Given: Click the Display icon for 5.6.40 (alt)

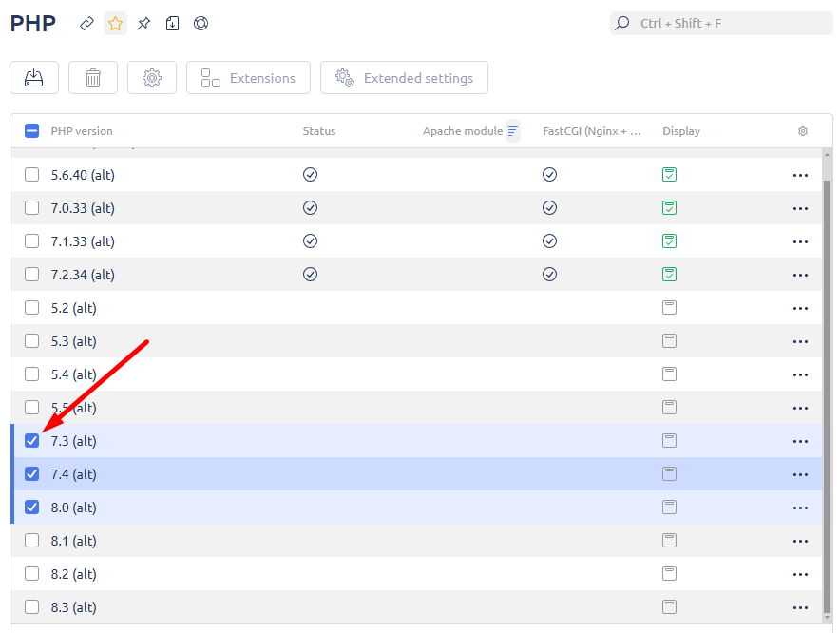Looking at the screenshot, I should coord(669,175).
